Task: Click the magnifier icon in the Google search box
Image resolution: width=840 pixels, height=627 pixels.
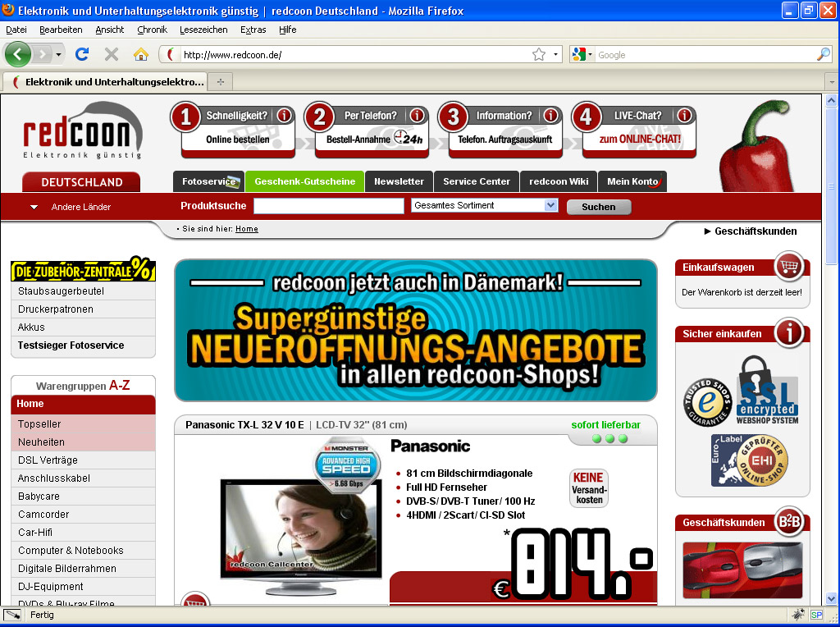Action: coord(824,54)
